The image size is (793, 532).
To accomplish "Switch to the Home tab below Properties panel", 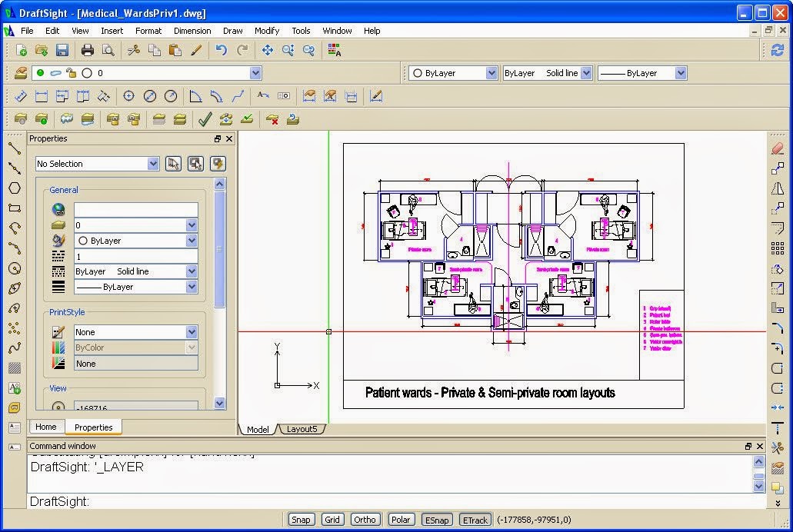I will [x=46, y=427].
